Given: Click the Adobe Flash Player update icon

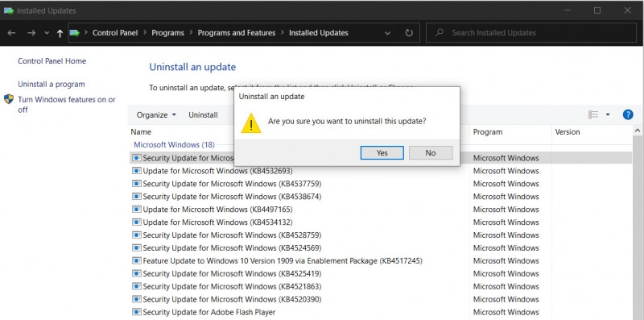Looking at the screenshot, I should (x=137, y=312).
